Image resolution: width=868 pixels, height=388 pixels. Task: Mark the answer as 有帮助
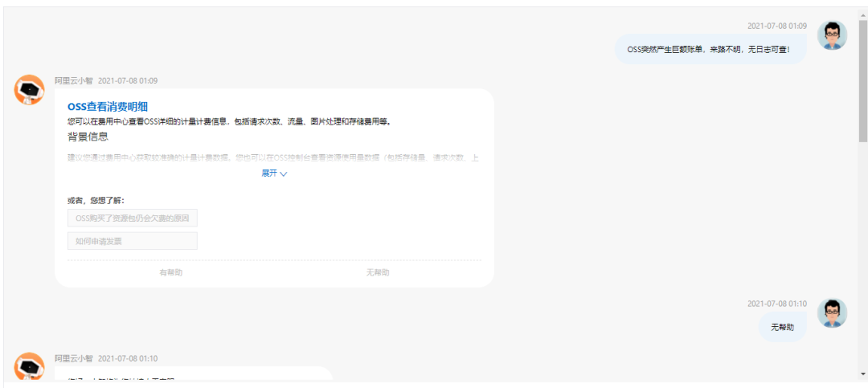coord(170,272)
